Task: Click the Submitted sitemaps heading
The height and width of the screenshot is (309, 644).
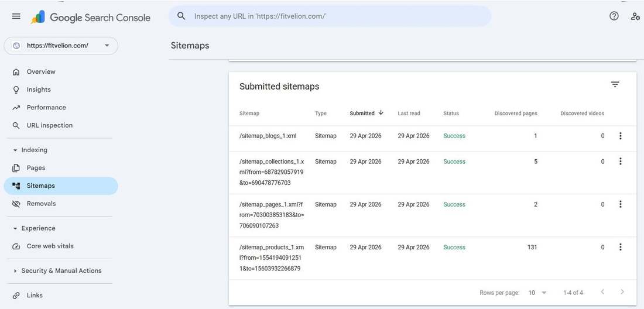Action: (279, 87)
